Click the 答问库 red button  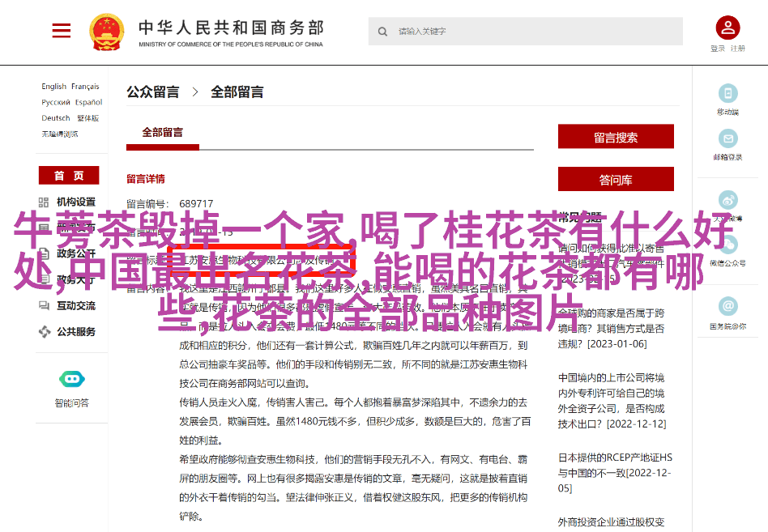point(615,180)
